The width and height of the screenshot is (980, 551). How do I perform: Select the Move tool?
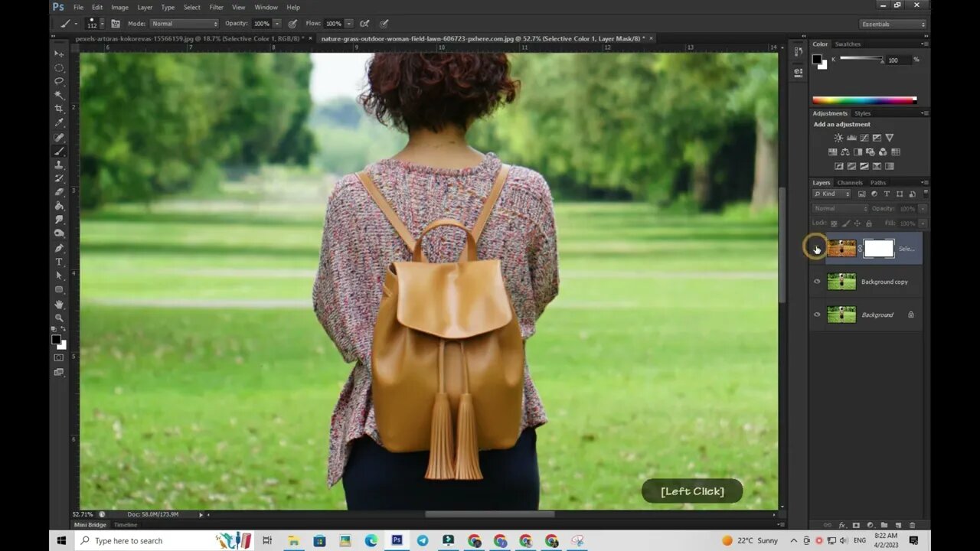tap(59, 54)
